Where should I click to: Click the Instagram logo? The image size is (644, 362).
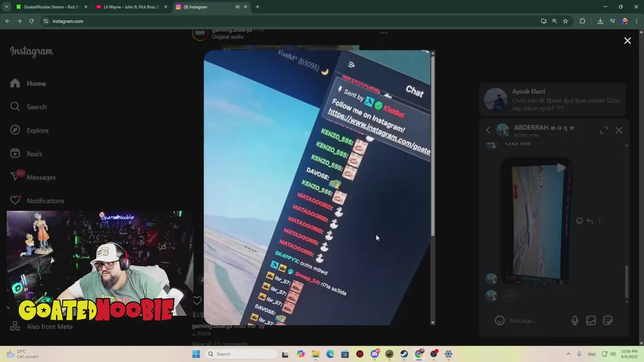[31, 51]
